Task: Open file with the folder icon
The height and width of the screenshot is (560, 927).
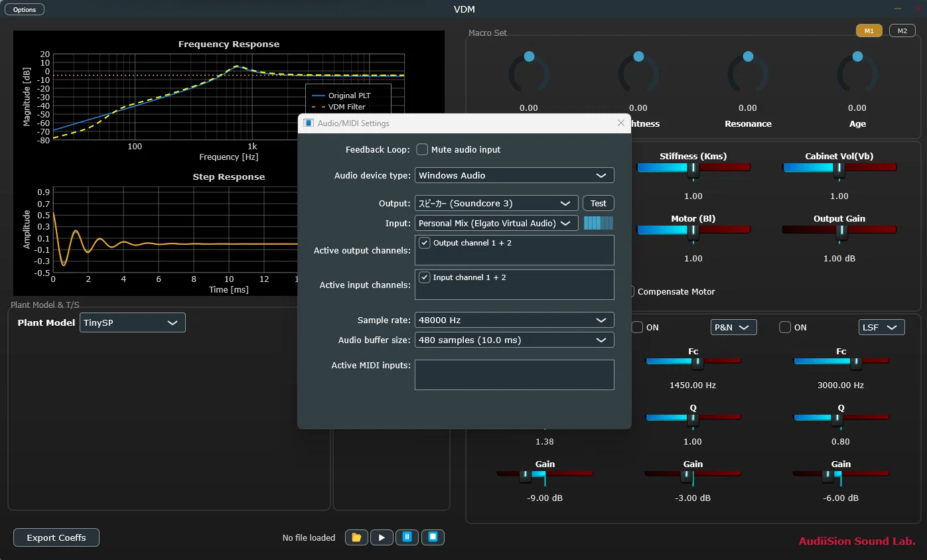Action: [356, 537]
